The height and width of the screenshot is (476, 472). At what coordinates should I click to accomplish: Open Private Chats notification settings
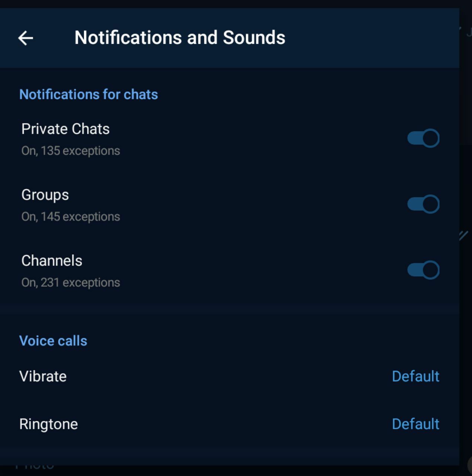click(66, 129)
